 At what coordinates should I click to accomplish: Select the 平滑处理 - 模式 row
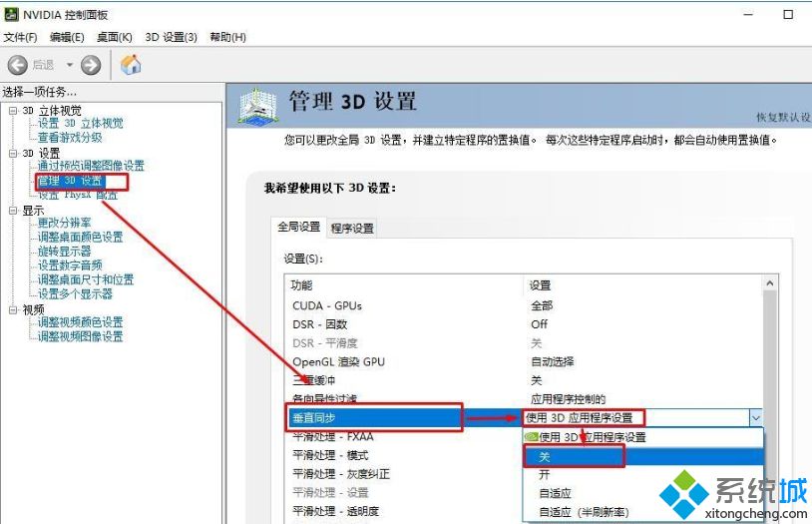pyautogui.click(x=404, y=455)
